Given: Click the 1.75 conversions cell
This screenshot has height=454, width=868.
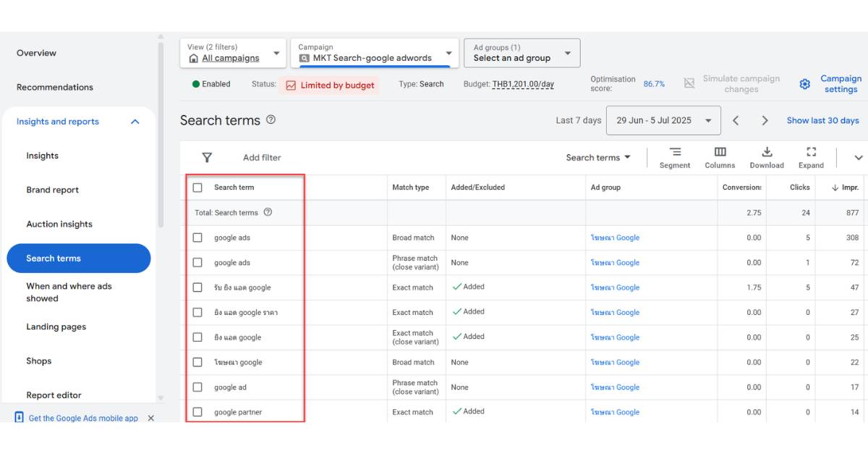Looking at the screenshot, I should [754, 287].
